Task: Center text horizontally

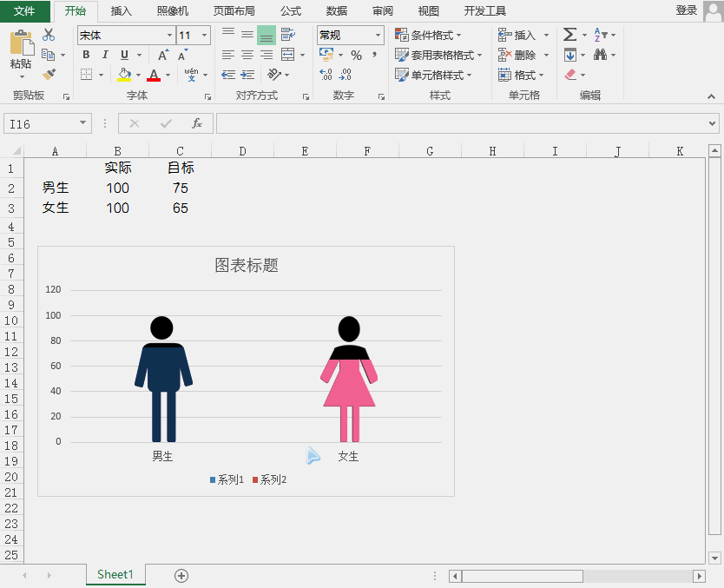Action: point(247,55)
